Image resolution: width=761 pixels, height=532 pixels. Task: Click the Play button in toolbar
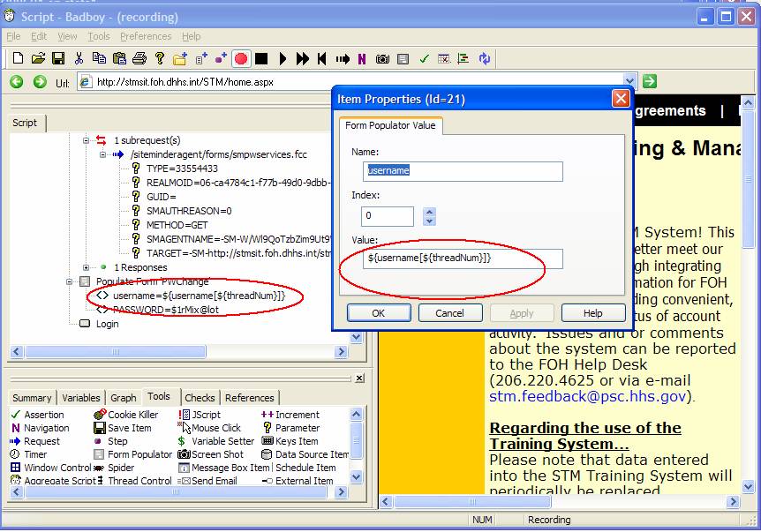pyautogui.click(x=283, y=59)
